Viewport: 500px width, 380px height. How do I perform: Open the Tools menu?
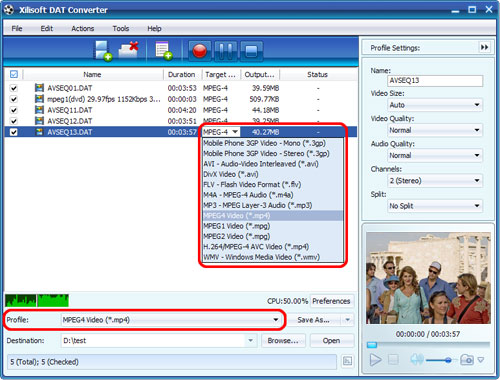click(121, 28)
